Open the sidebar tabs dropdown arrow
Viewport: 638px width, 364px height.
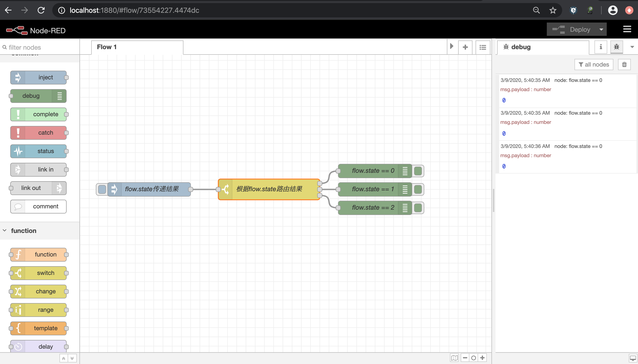[x=632, y=47]
